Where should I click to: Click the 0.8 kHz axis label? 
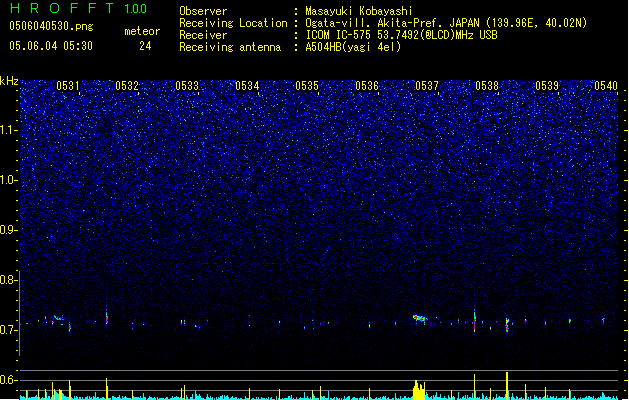point(8,280)
